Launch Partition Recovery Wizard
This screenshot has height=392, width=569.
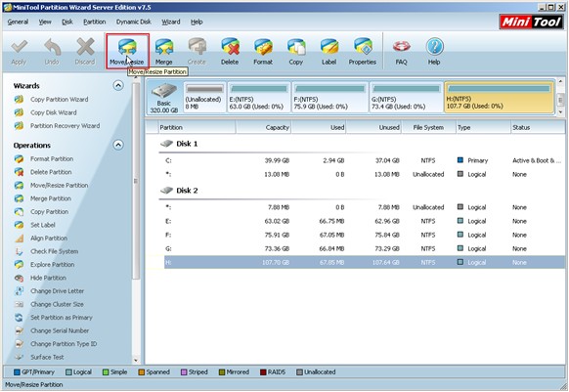[65, 126]
